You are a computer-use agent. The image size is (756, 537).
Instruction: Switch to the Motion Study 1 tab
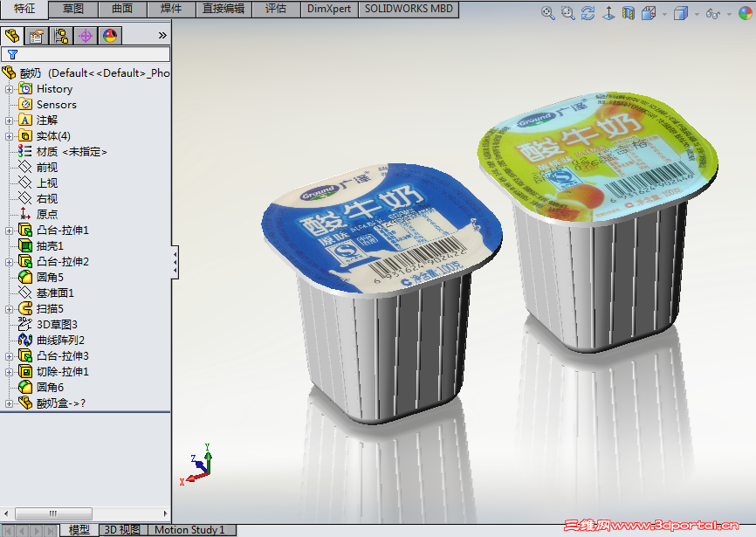tap(189, 530)
